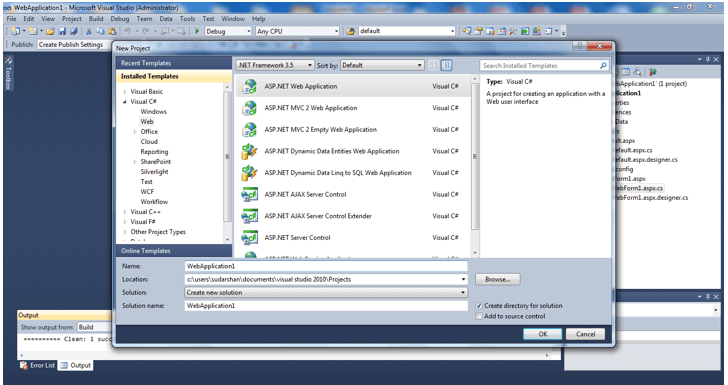
Task: Click the New Project toolbar icon
Action: [x=16, y=31]
